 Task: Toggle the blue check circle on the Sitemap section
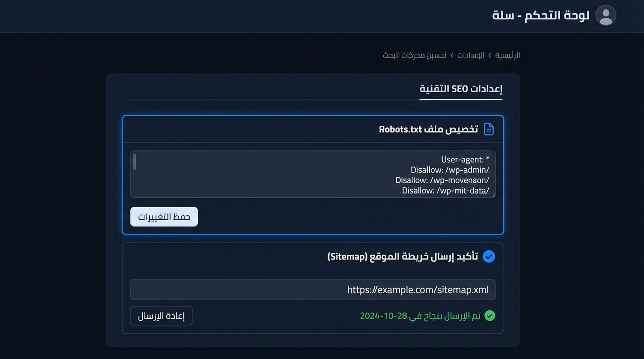489,256
